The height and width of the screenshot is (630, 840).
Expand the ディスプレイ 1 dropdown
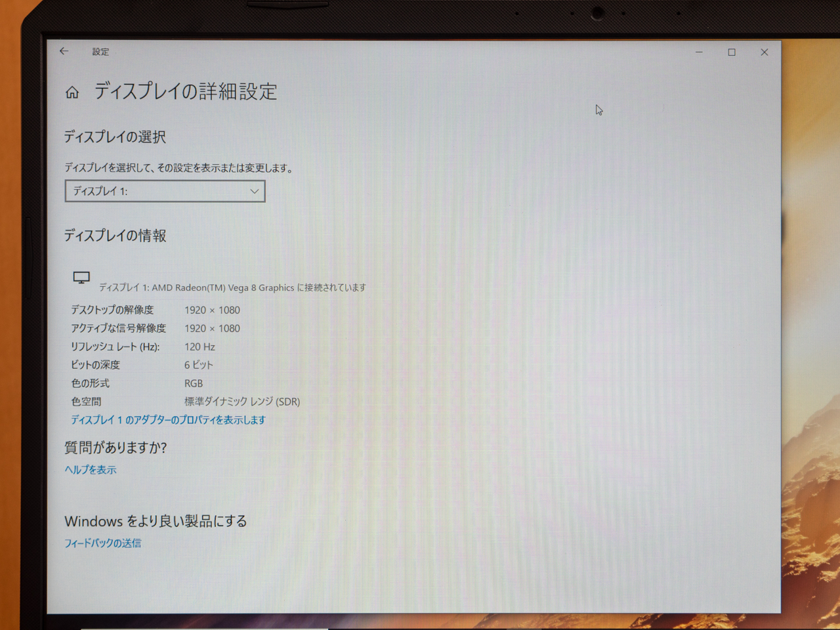coord(165,191)
